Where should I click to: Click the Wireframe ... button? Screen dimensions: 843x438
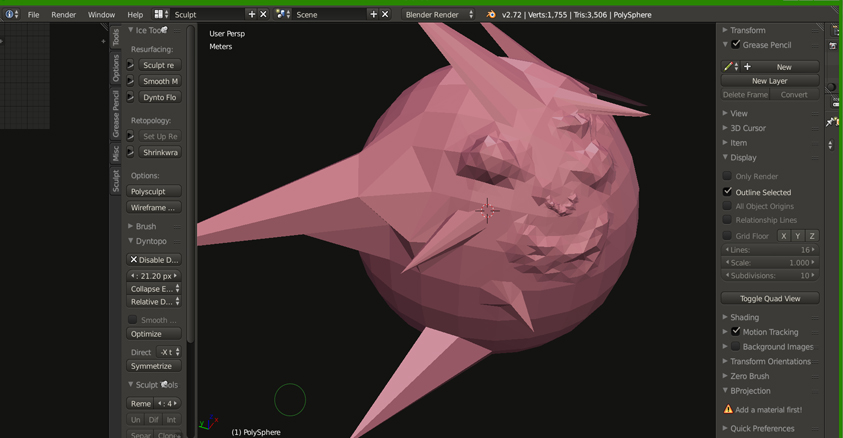point(154,207)
